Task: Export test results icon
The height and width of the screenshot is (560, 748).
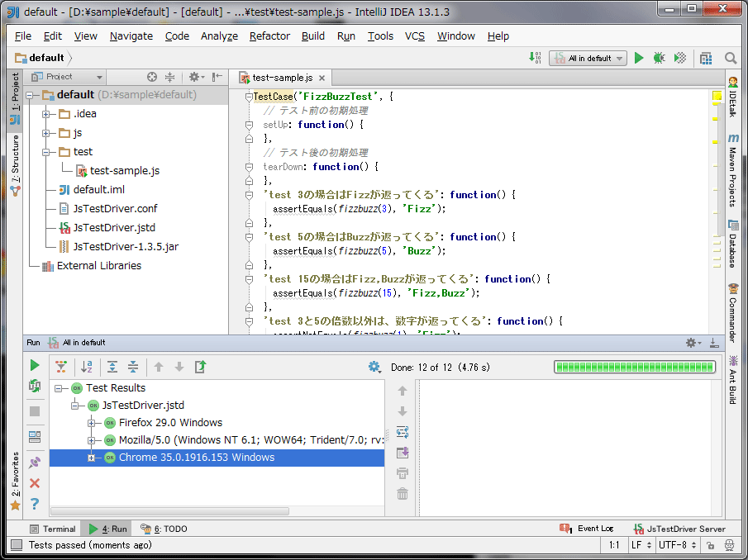Action: pos(200,367)
